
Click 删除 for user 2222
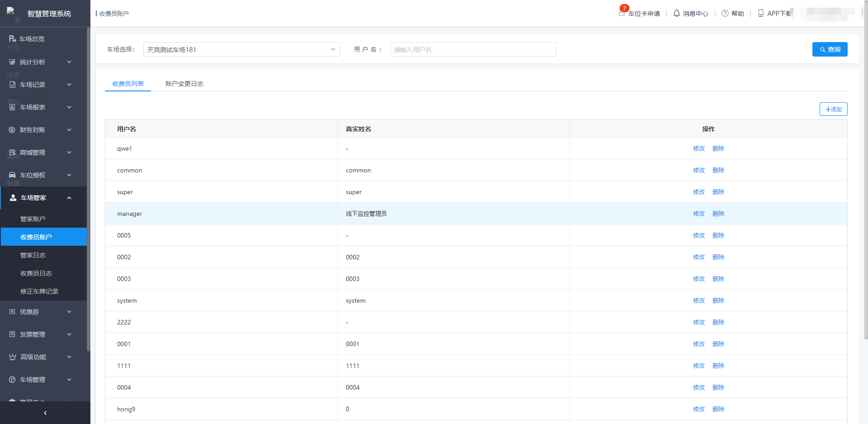pos(718,322)
